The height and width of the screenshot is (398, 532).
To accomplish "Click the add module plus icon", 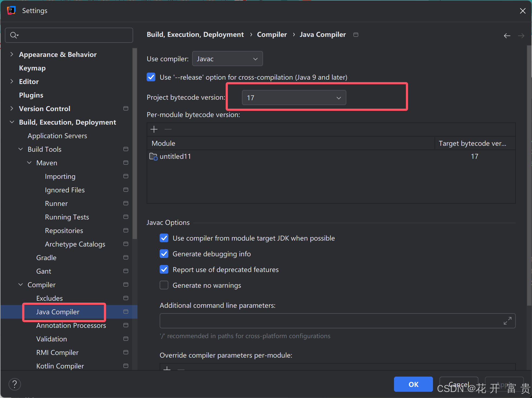I will (154, 129).
